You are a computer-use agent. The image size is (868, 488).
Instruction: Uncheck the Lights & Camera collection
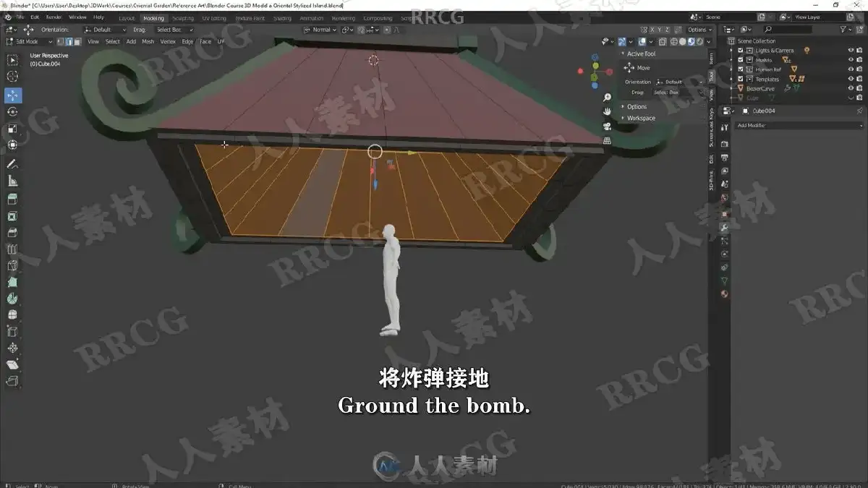tap(741, 51)
